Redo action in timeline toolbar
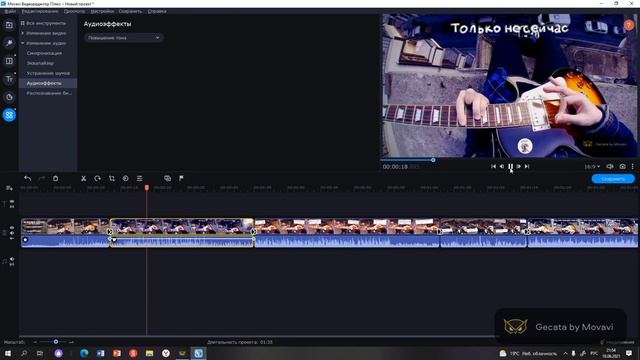640x360 pixels. 41,178
